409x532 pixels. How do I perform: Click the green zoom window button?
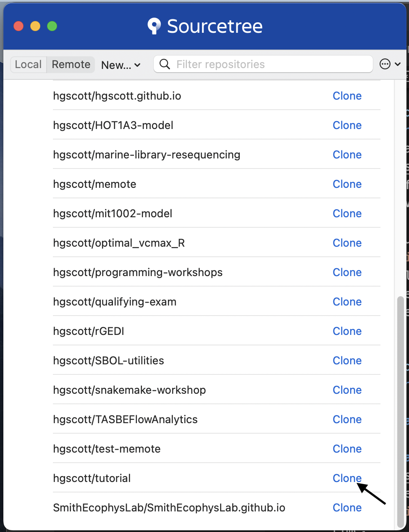point(52,26)
